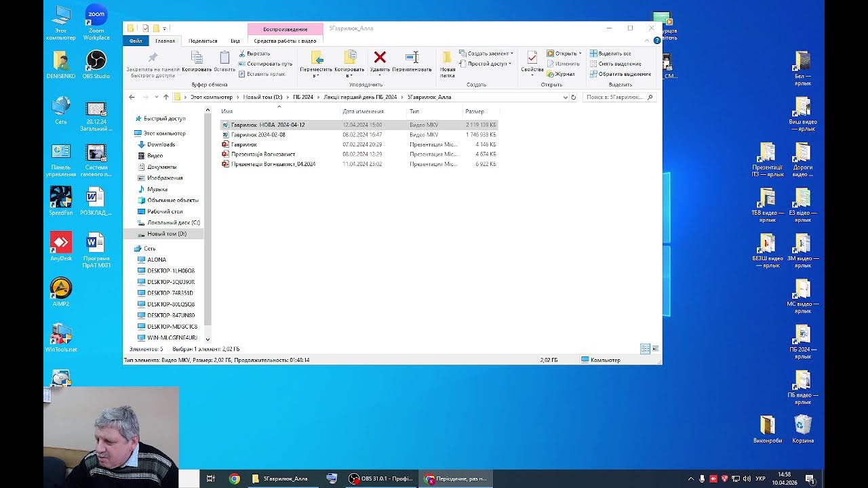The height and width of the screenshot is (488, 868).
Task: Open the Переместить в dropdown
Action: tap(316, 64)
